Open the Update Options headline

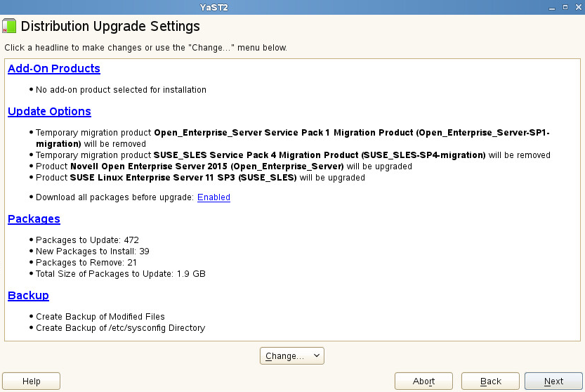click(49, 112)
